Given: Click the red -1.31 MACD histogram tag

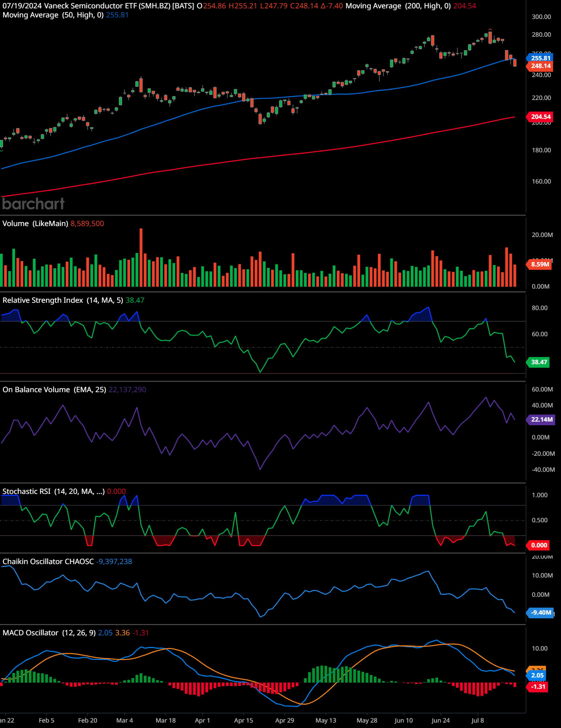Looking at the screenshot, I should click(x=538, y=687).
